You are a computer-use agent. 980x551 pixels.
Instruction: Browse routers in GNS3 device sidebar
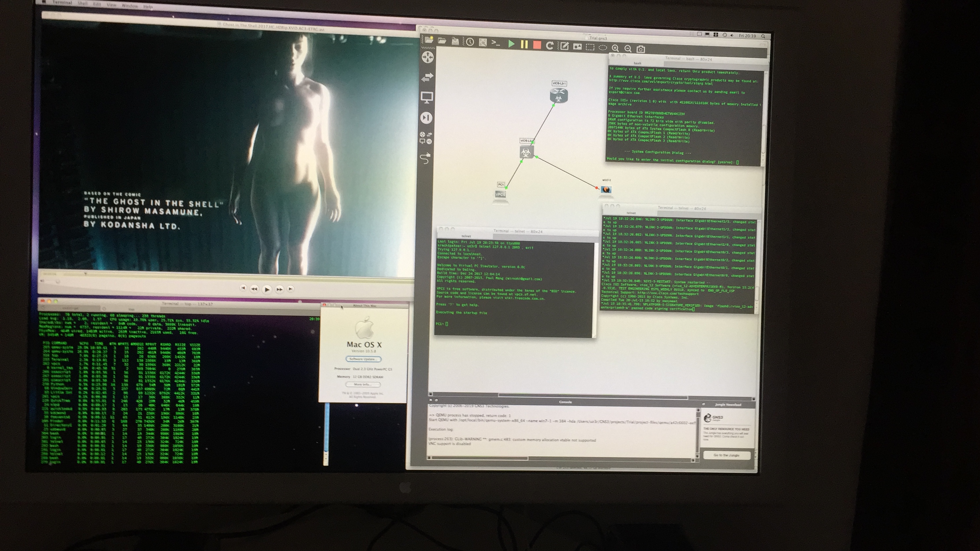(428, 57)
